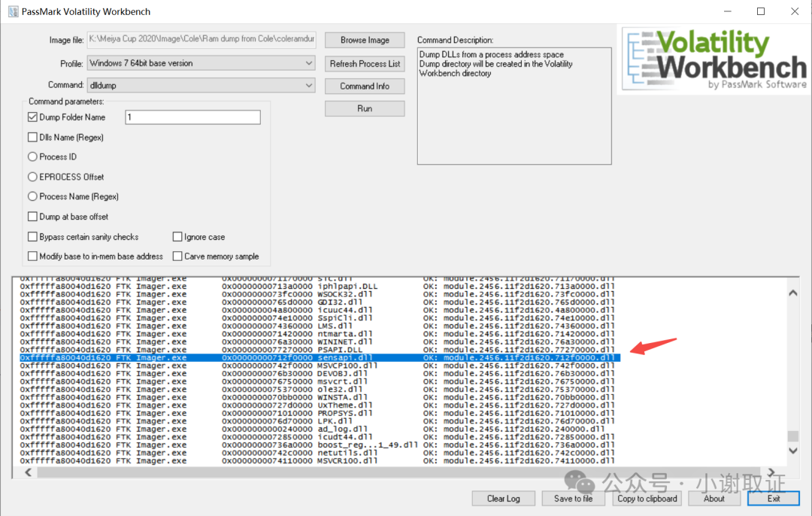This screenshot has height=516, width=812.
Task: Open Command Info
Action: pyautogui.click(x=365, y=86)
